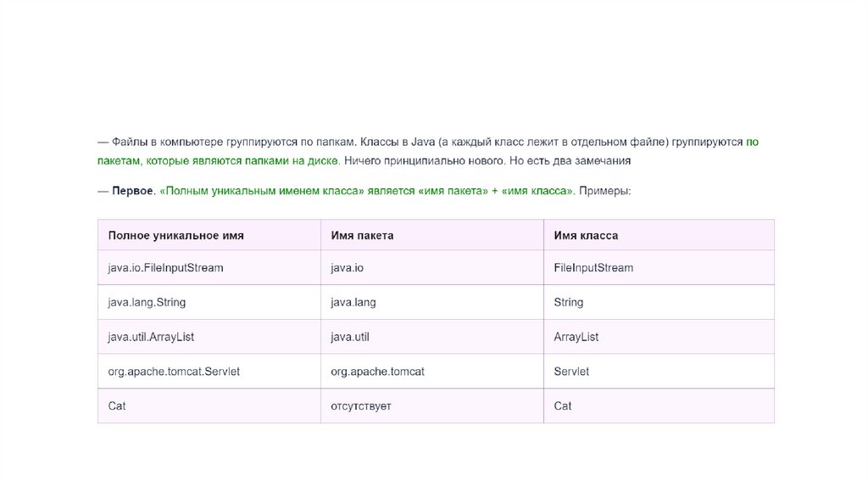This screenshot has height=487, width=868.
Task: Click the "Имя пакета" column header
Action: coord(362,235)
